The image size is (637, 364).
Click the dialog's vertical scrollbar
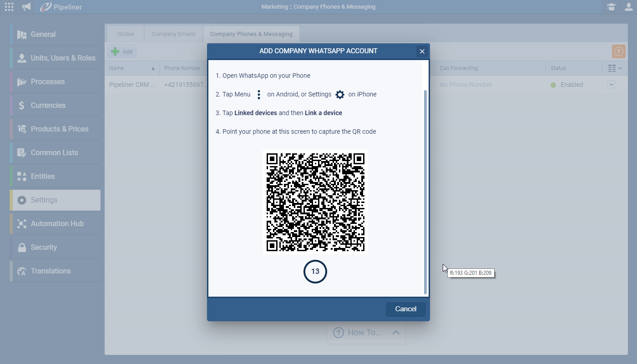click(x=425, y=191)
